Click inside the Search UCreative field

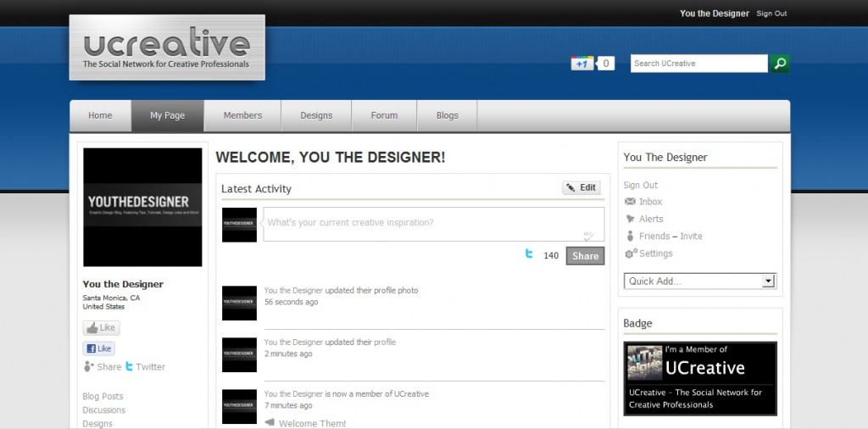point(699,64)
